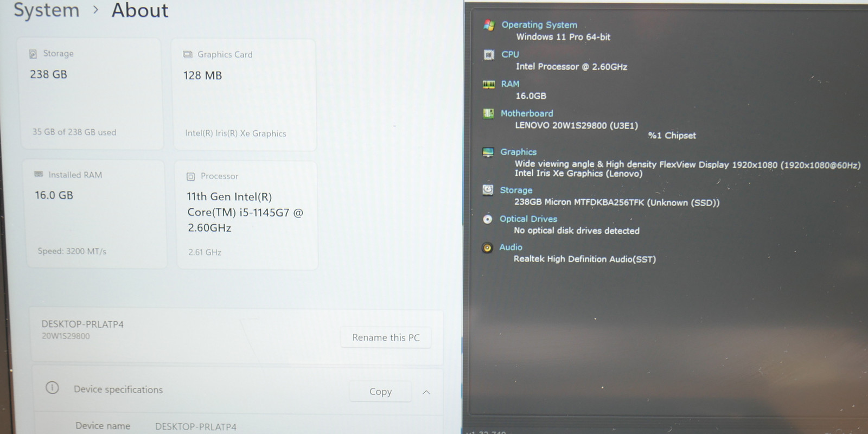Click the Device name row value
The image size is (868, 434).
click(196, 427)
